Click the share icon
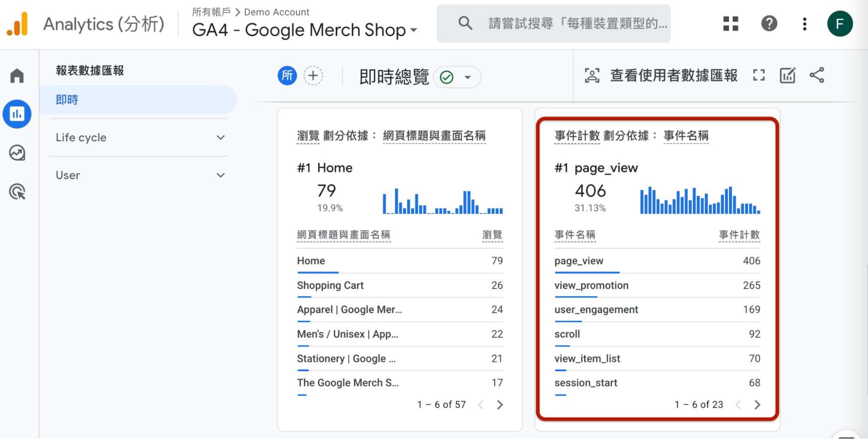This screenshot has height=439, width=868. click(x=817, y=75)
